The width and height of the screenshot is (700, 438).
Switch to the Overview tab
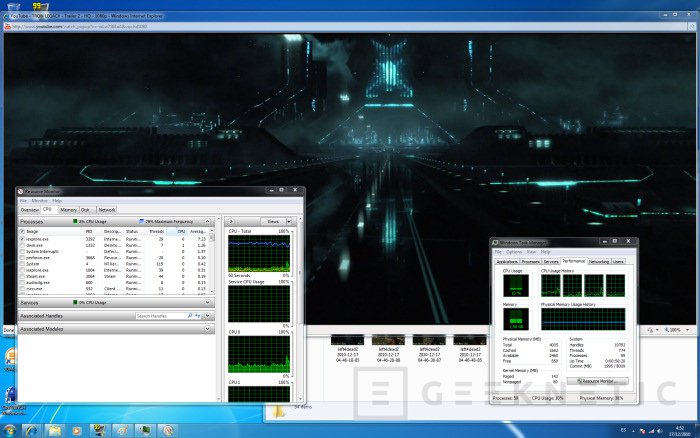29,210
